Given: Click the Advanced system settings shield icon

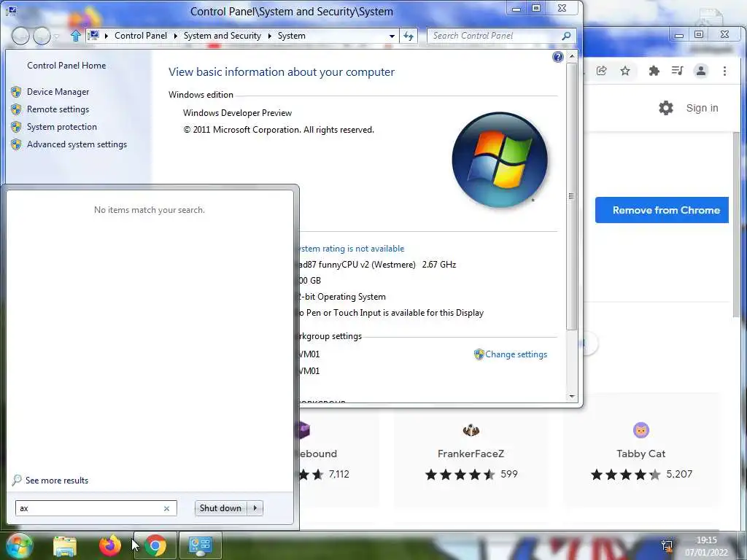Looking at the screenshot, I should pos(16,144).
